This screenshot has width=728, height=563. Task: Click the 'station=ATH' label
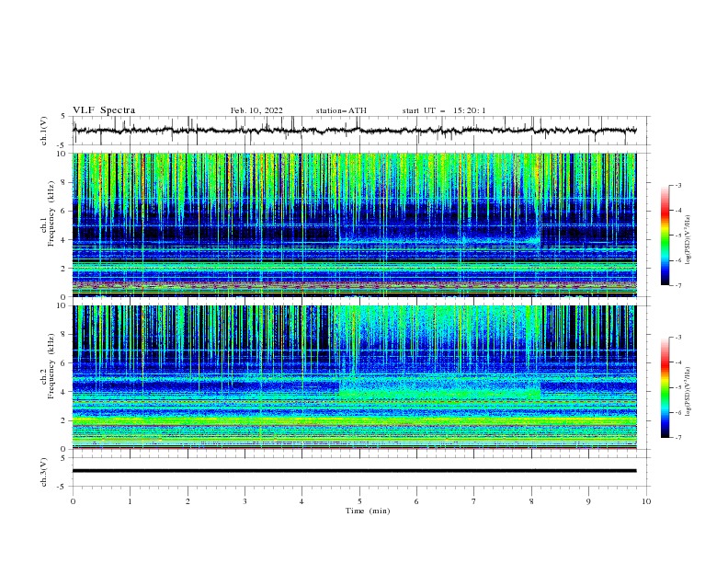(x=341, y=110)
